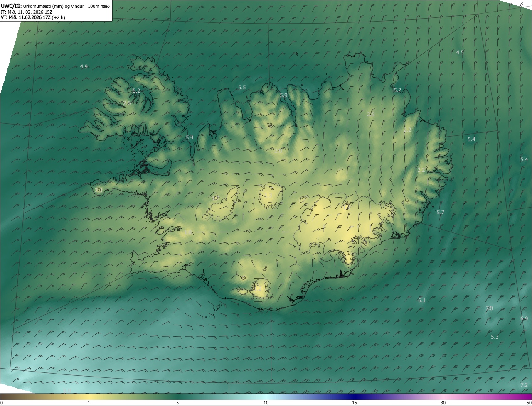Select the 2.6 value in the Westfjords
The image size is (532, 406).
tap(127, 103)
